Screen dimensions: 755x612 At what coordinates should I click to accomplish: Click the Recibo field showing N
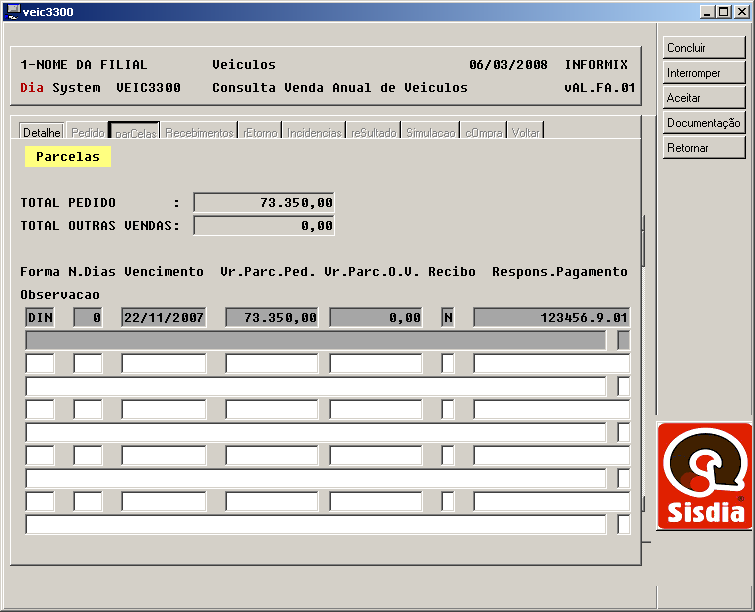(448, 318)
